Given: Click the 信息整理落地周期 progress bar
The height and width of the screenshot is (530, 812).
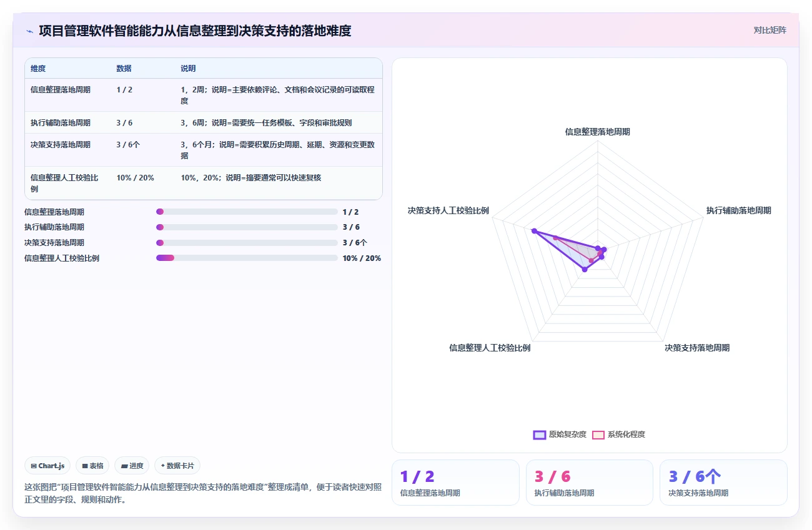Looking at the screenshot, I should click(x=247, y=212).
